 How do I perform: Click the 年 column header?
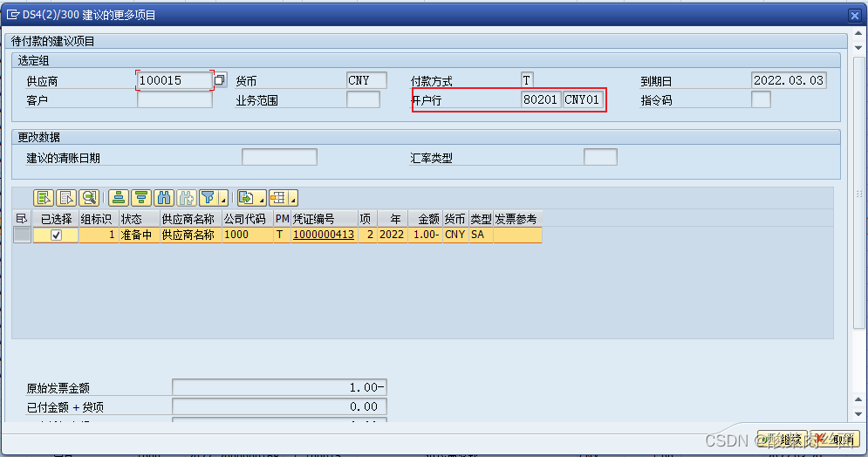pos(393,219)
